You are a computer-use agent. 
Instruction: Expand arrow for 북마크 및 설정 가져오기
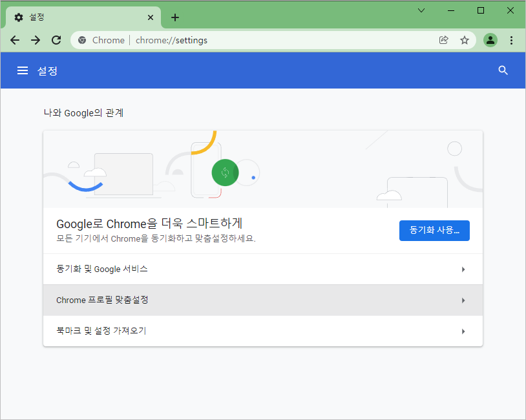[x=463, y=331]
